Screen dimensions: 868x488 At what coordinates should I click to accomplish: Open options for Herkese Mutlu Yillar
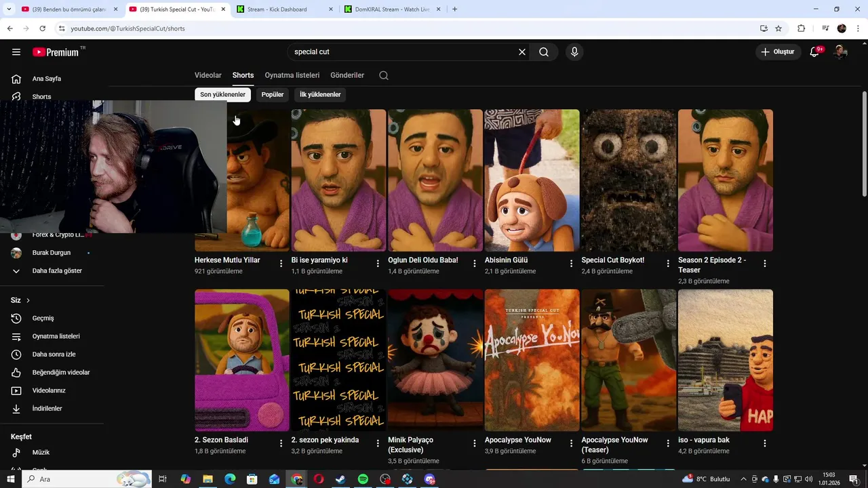[x=281, y=264]
